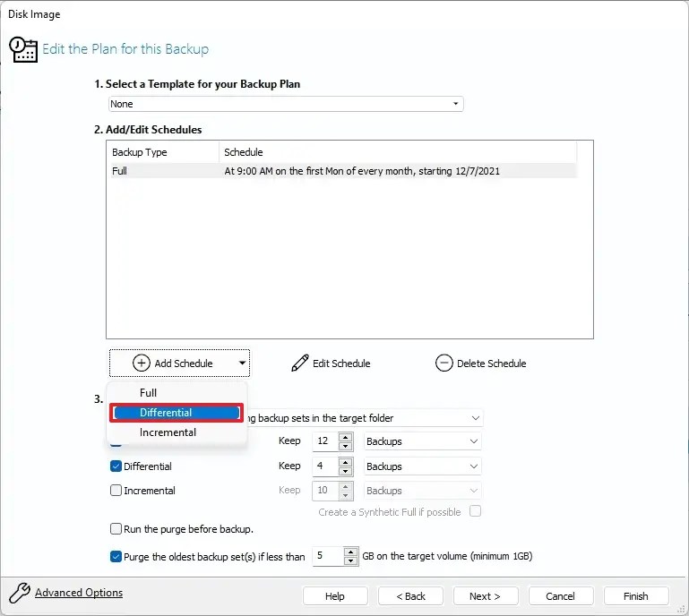Click the pencil icon for Edit Schedule
689x616 pixels.
[x=299, y=364]
